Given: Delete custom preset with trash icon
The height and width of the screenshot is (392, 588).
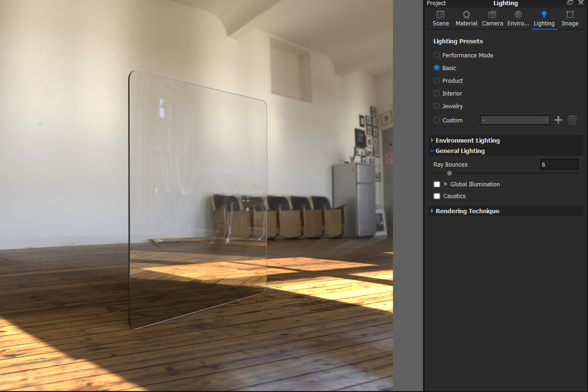Looking at the screenshot, I should point(572,120).
